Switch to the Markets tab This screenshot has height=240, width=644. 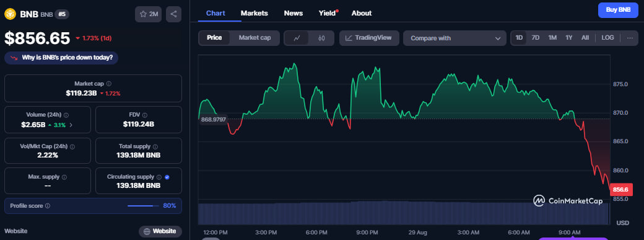coord(255,13)
